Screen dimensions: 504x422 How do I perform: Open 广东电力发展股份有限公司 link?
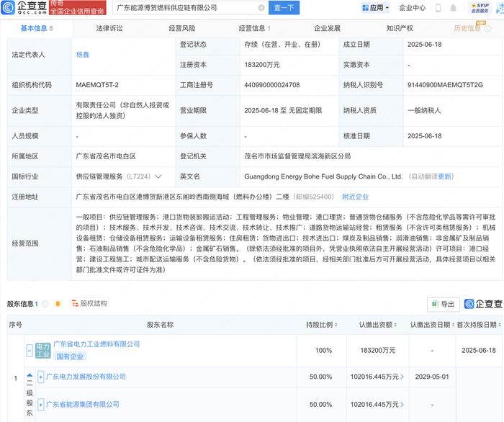(86, 377)
